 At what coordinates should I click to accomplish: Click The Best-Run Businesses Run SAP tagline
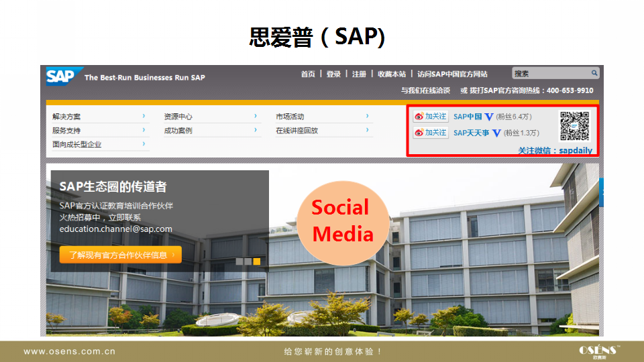point(145,78)
